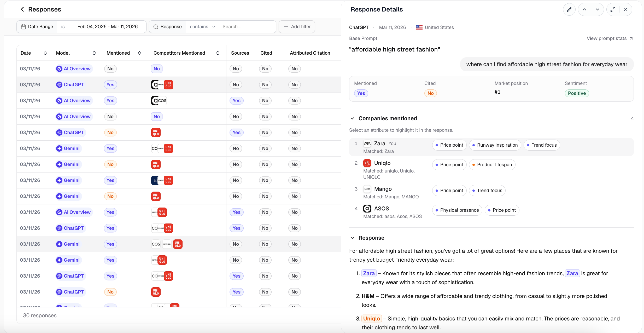Open the Date Range filter field selector
This screenshot has width=644, height=333.
pyautogui.click(x=37, y=27)
